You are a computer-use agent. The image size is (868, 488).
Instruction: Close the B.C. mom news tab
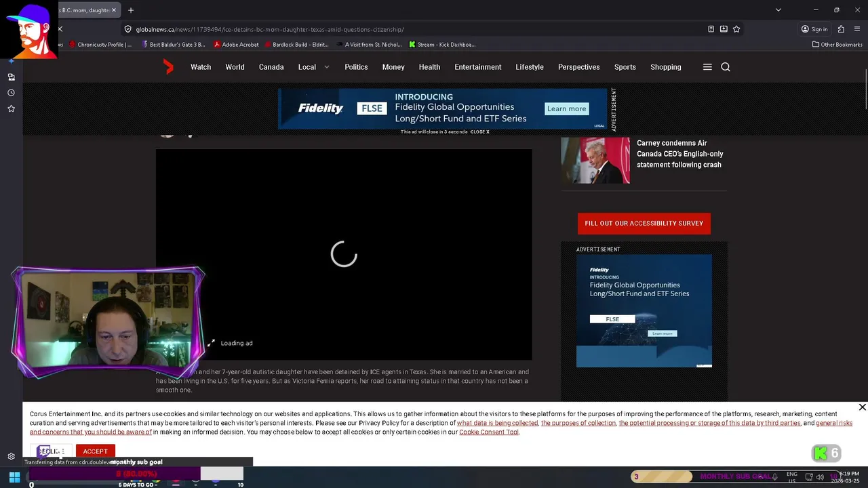(x=114, y=10)
